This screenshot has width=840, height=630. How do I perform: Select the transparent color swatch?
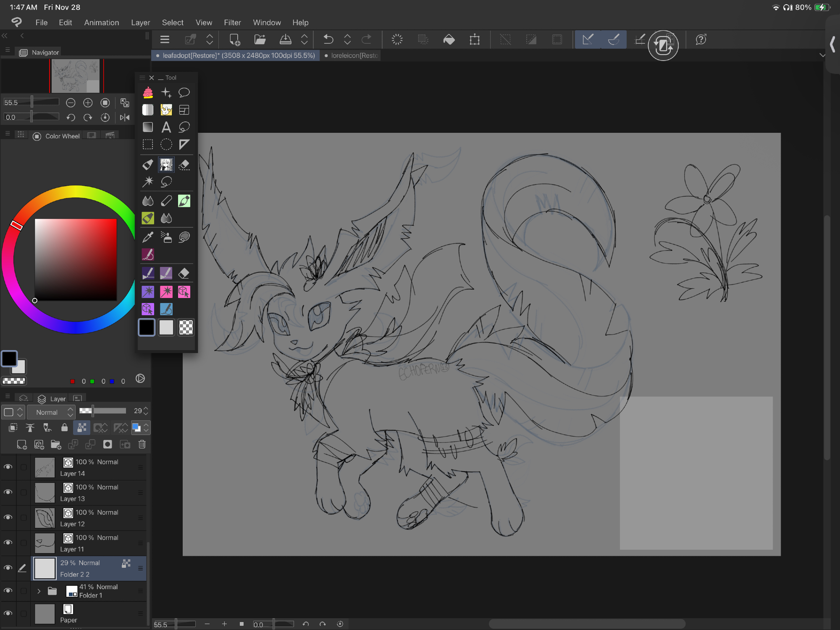click(x=186, y=327)
